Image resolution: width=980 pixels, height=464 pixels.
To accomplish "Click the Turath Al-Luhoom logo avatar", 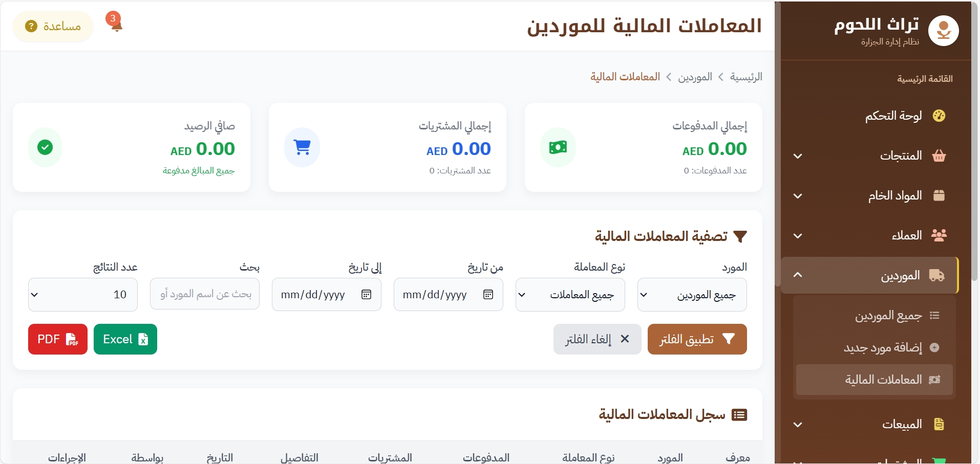I will (943, 31).
